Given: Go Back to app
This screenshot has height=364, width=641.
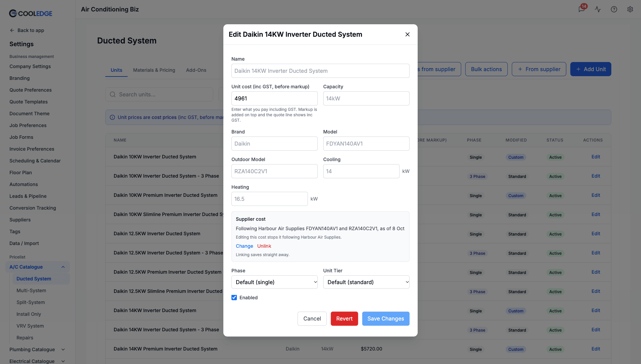Looking at the screenshot, I should [x=27, y=30].
